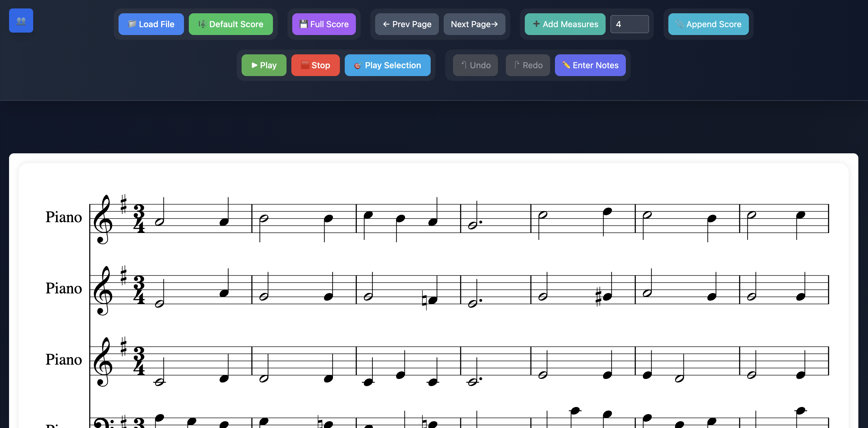Click the folder icon on Load File
The width and height of the screenshot is (868, 428).
[x=132, y=24]
